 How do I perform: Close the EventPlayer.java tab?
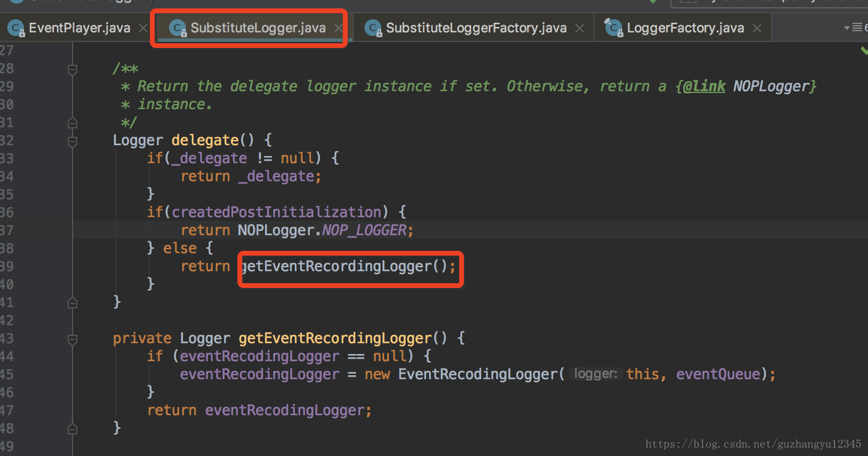point(143,28)
